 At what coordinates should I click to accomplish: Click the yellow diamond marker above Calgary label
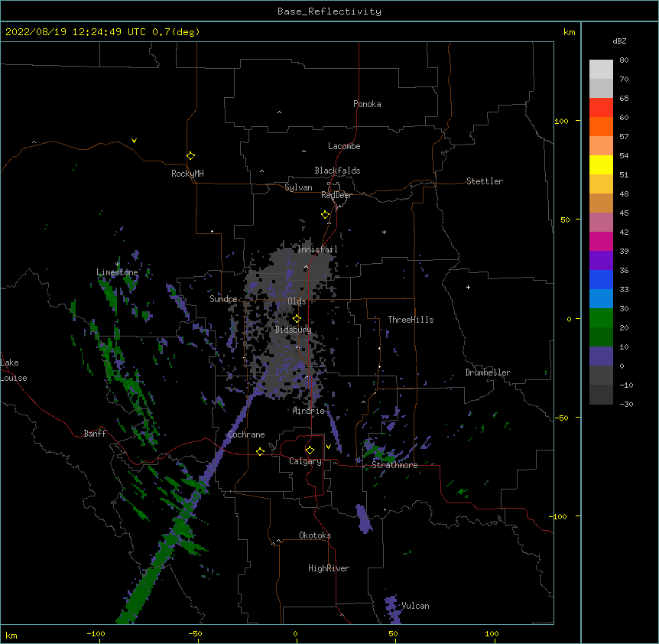point(310,450)
